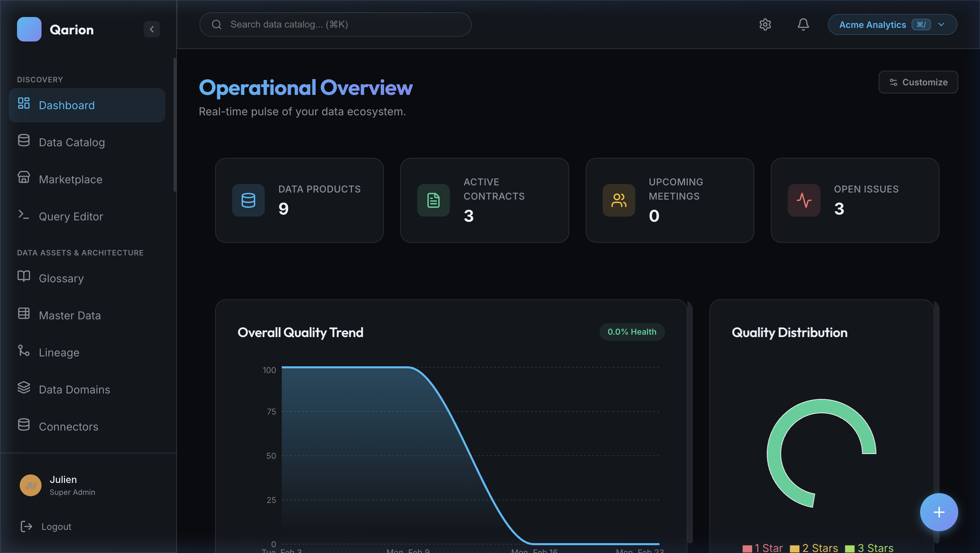
Task: Collapse the sidebar with the chevron
Action: click(152, 29)
